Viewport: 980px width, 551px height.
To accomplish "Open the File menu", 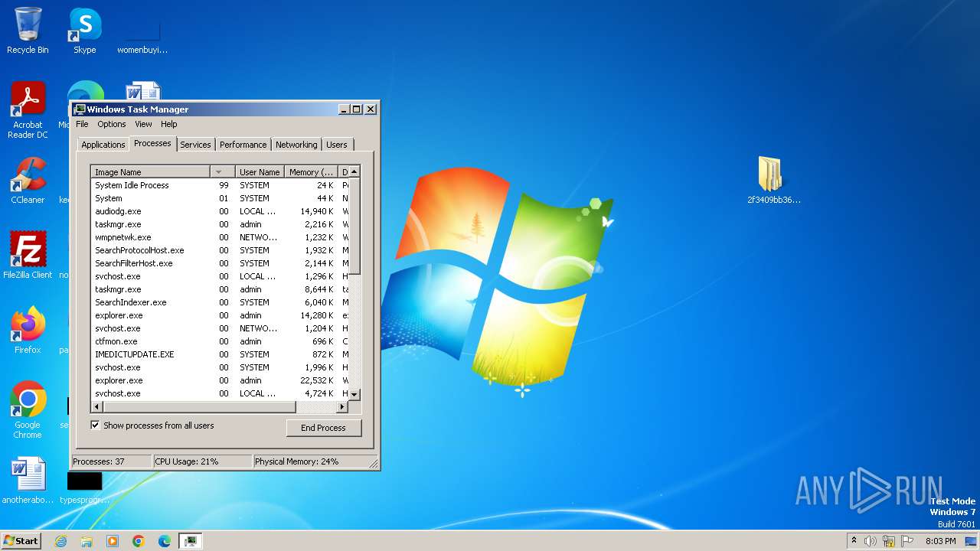I will click(82, 124).
